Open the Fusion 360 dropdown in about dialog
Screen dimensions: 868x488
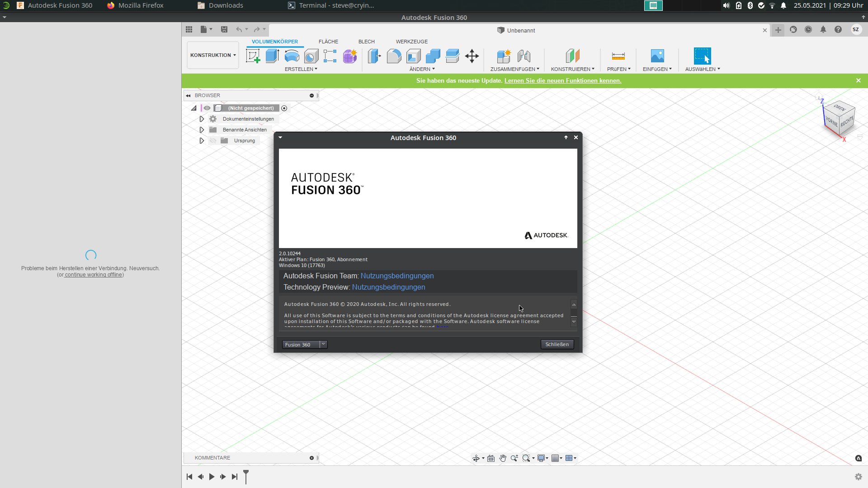tap(324, 344)
